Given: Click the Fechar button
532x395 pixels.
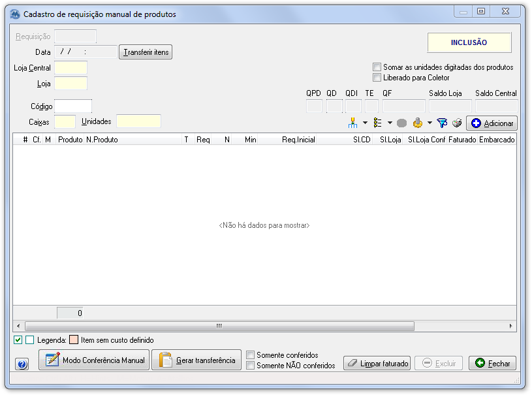Looking at the screenshot, I should (492, 363).
